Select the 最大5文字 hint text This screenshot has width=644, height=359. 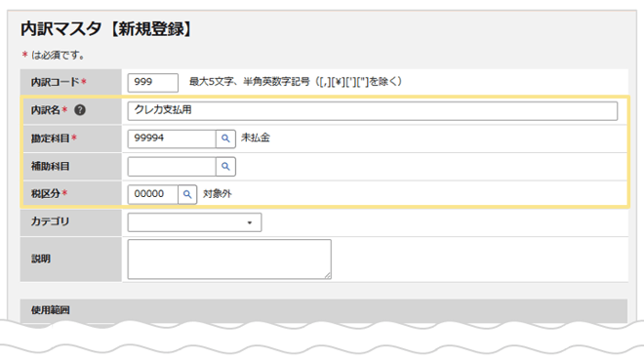(296, 82)
